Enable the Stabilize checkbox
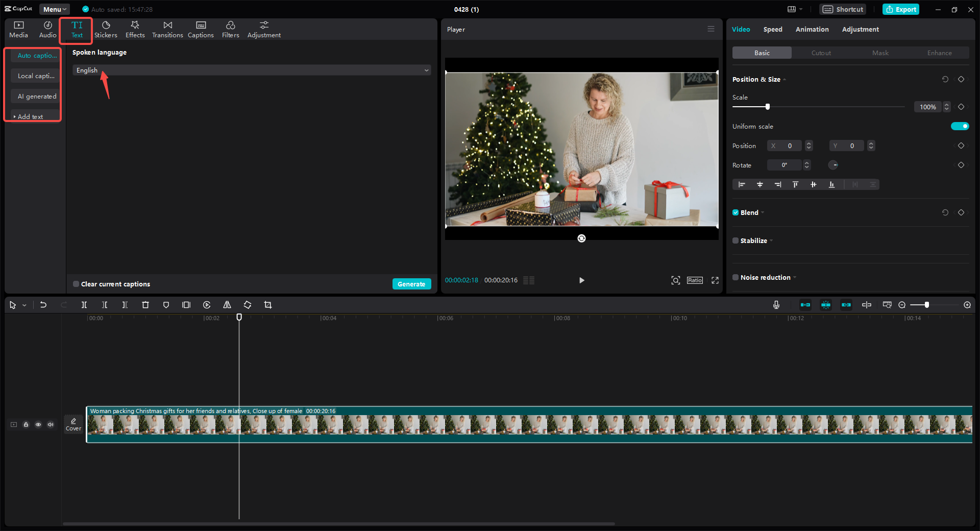This screenshot has width=980, height=531. tap(735, 240)
